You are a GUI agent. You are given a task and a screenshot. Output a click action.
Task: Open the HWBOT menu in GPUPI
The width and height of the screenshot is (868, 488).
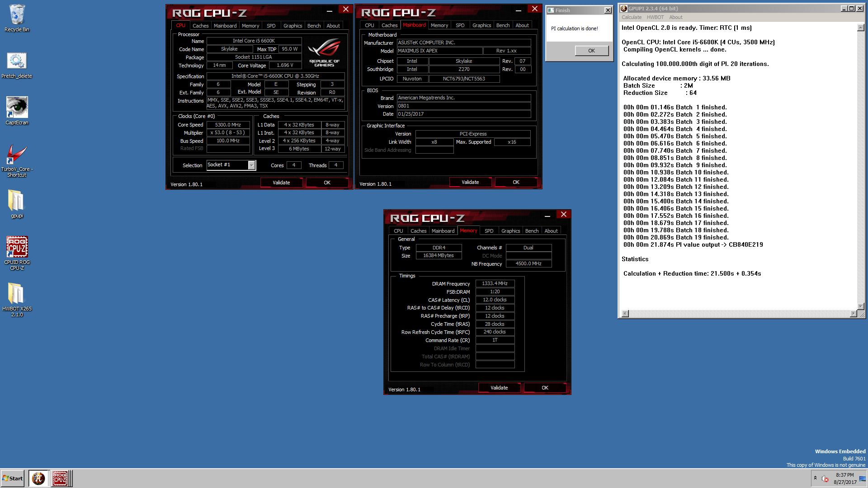coord(655,17)
